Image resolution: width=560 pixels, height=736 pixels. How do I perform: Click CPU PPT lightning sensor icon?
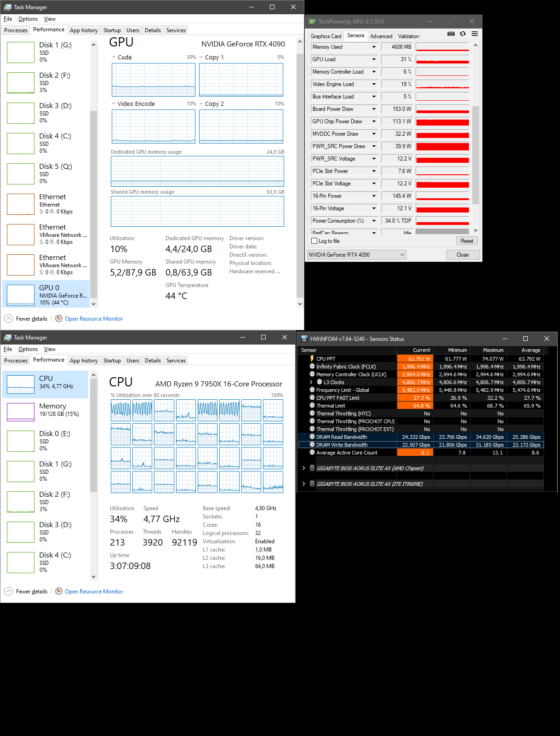tap(312, 359)
